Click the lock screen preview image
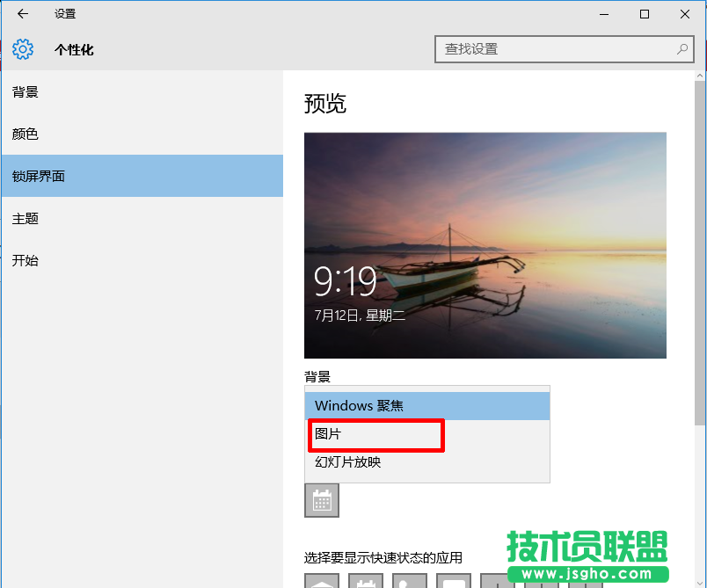Viewport: 707px width, 588px height. point(485,245)
